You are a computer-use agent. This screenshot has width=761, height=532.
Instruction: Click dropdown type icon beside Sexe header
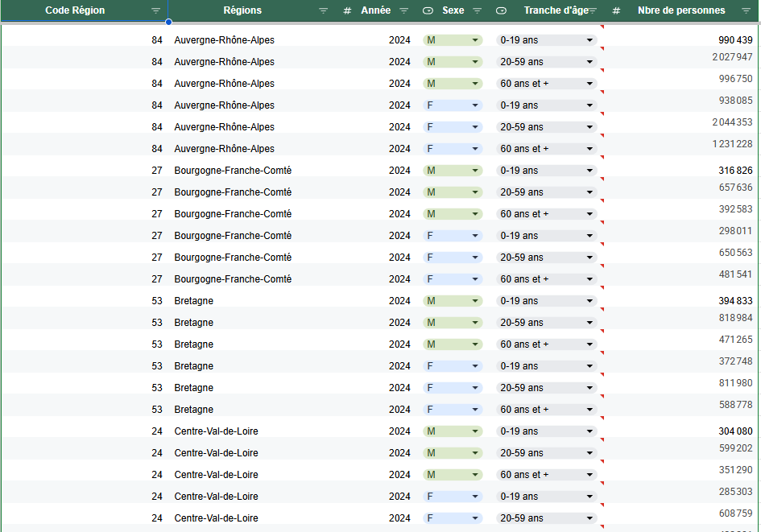428,11
